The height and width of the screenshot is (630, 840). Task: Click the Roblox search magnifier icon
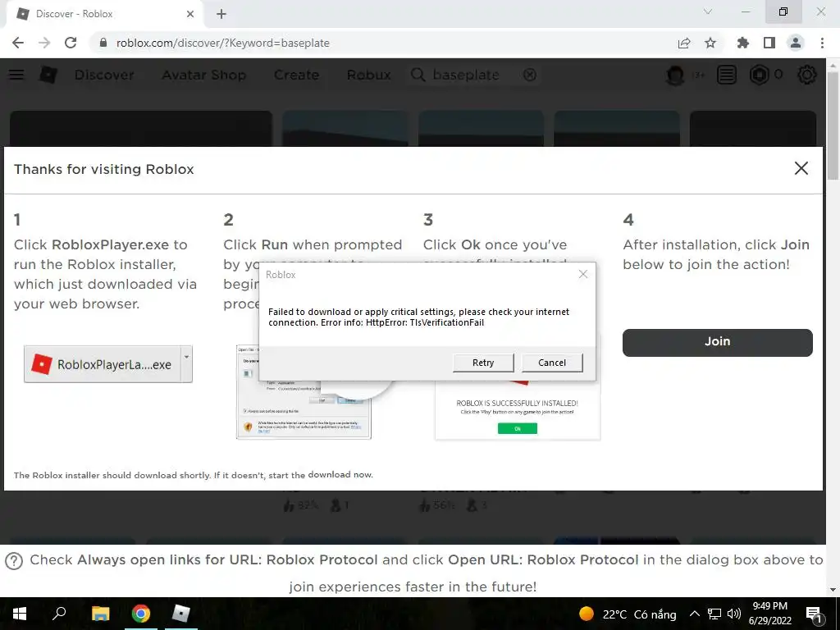418,75
